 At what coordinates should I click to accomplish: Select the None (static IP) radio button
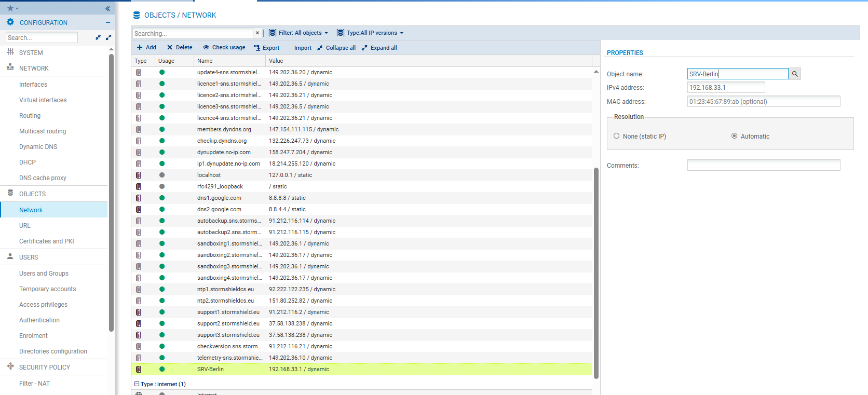(x=617, y=136)
